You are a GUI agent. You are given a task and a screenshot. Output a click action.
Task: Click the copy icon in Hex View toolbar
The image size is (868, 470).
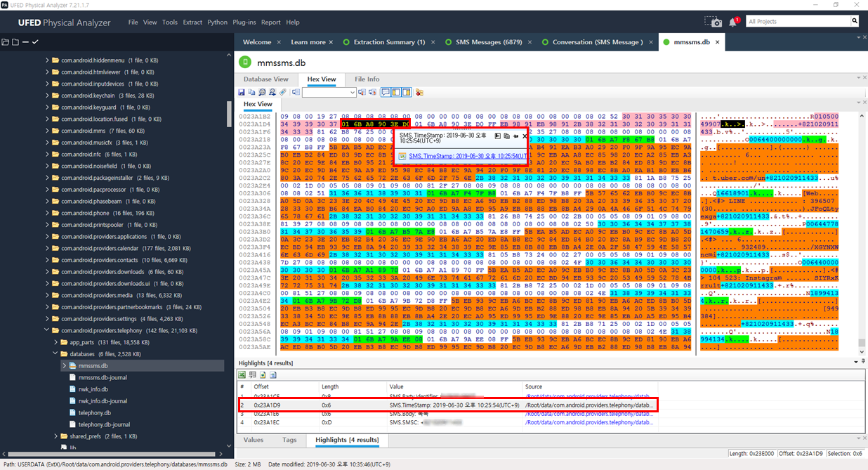point(251,92)
